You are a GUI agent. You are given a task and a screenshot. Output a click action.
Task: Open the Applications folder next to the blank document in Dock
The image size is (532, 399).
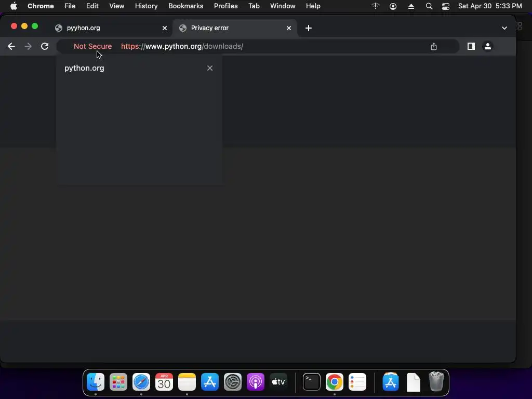pos(391,382)
